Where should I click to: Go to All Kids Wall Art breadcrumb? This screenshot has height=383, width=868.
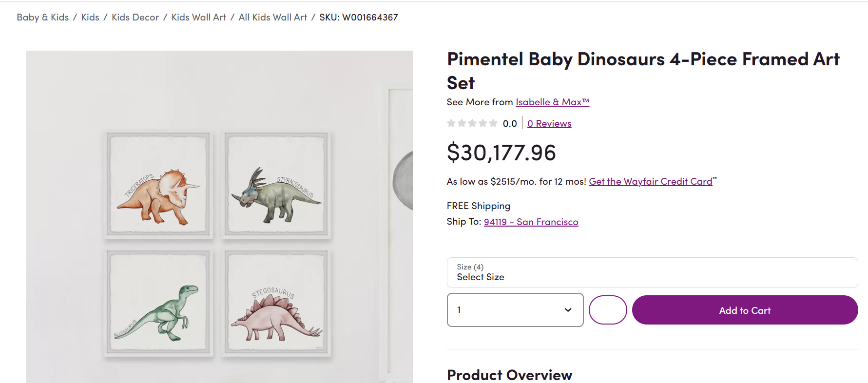[x=272, y=18]
